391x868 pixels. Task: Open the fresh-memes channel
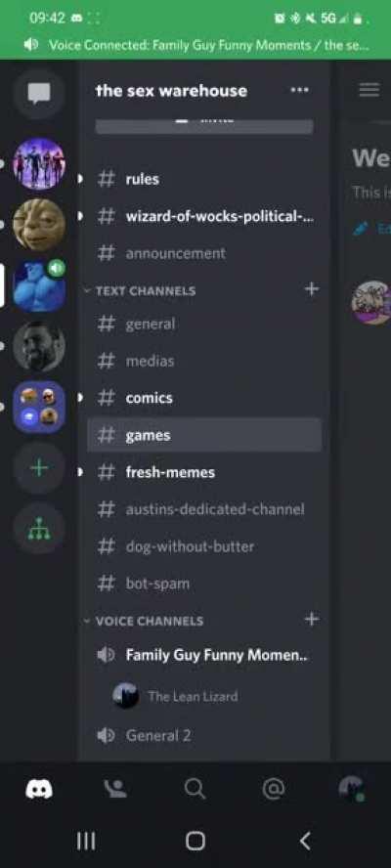point(204,472)
